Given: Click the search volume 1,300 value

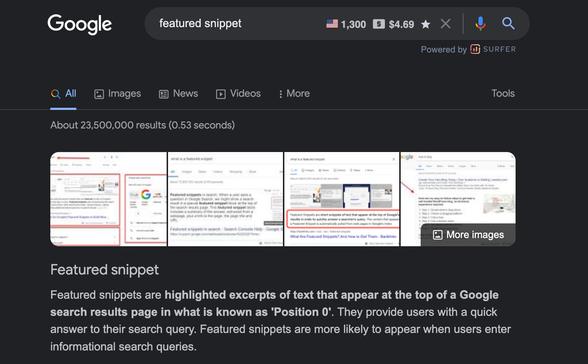Looking at the screenshot, I should (x=353, y=24).
